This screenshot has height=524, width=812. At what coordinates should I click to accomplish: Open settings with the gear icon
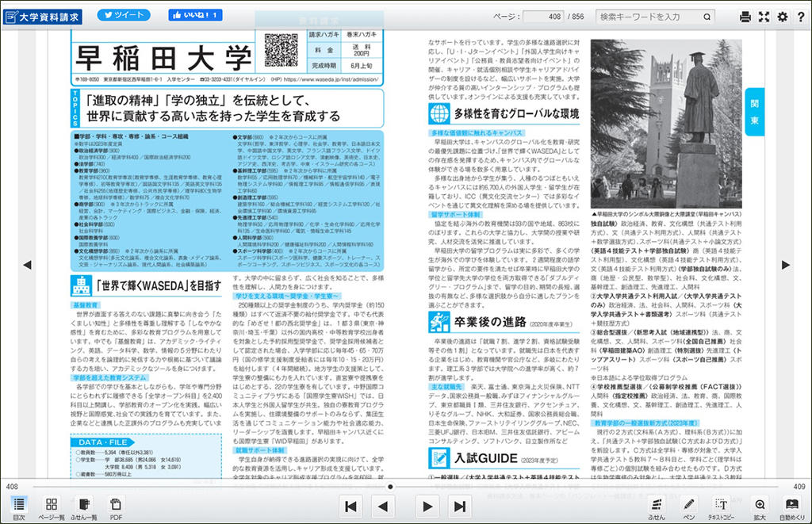click(x=783, y=17)
